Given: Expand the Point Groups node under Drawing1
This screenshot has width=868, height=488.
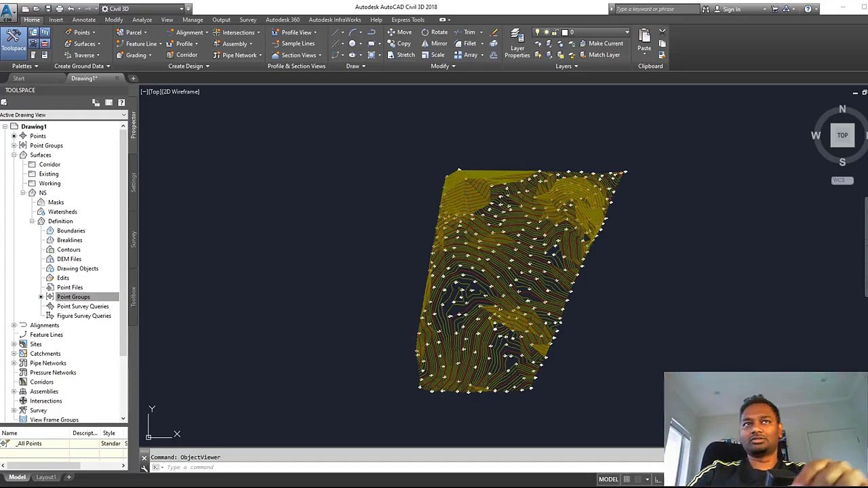Looking at the screenshot, I should (x=14, y=146).
